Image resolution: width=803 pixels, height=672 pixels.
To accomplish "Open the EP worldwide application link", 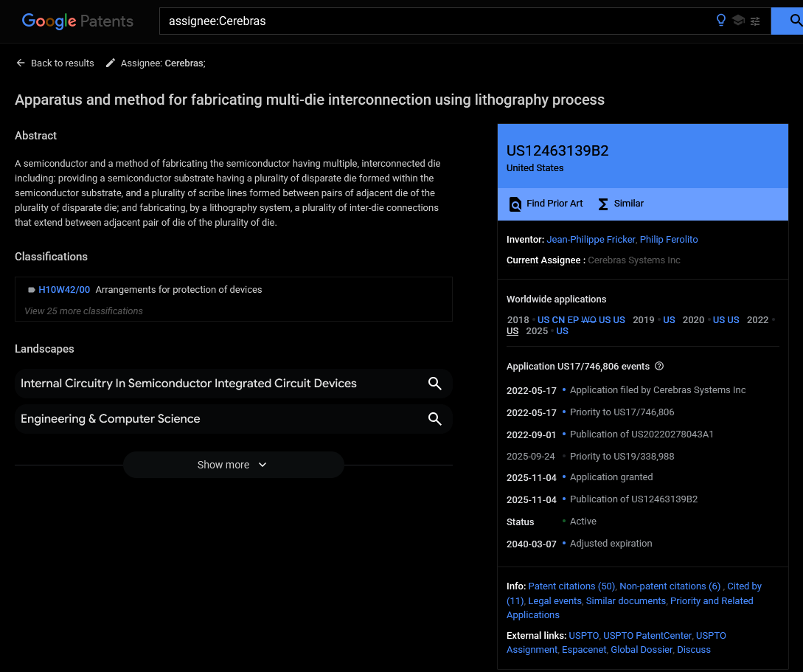I will (572, 320).
